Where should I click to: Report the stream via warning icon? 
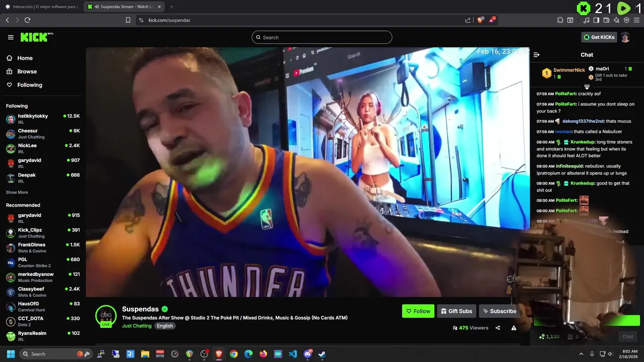[514, 328]
